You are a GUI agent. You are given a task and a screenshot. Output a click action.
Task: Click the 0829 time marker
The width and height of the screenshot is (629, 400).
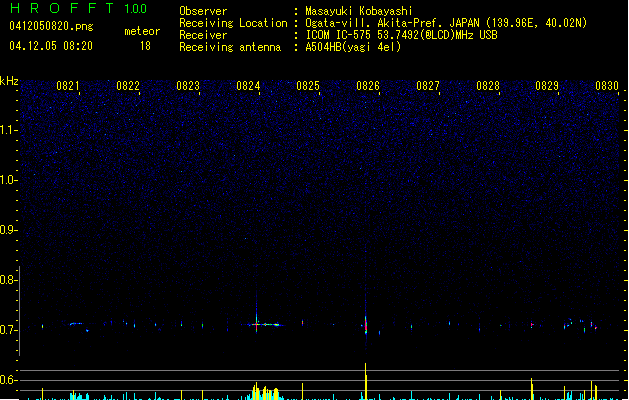[547, 86]
